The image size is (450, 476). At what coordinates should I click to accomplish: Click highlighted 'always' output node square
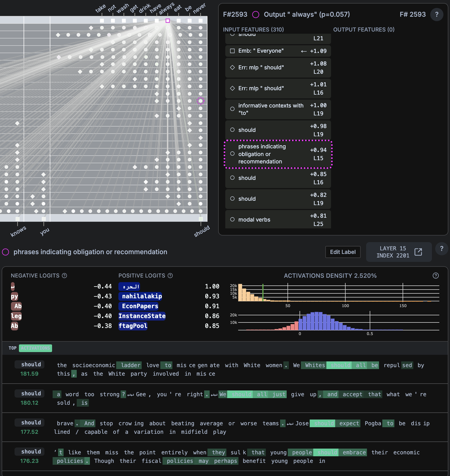pos(168,21)
